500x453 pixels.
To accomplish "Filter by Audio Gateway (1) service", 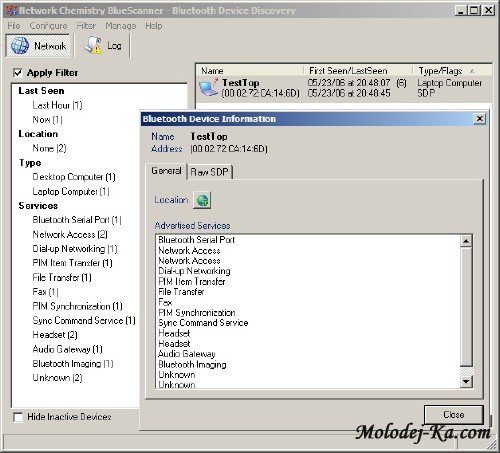I will 68,349.
